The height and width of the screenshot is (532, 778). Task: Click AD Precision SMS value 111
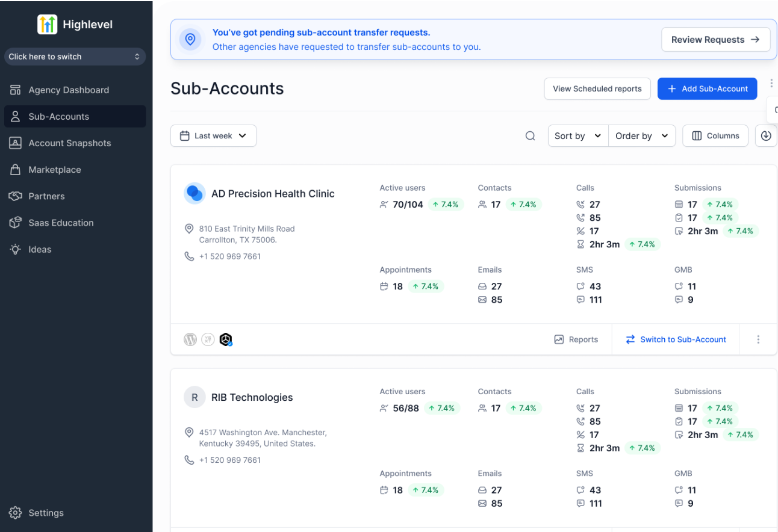tap(596, 300)
